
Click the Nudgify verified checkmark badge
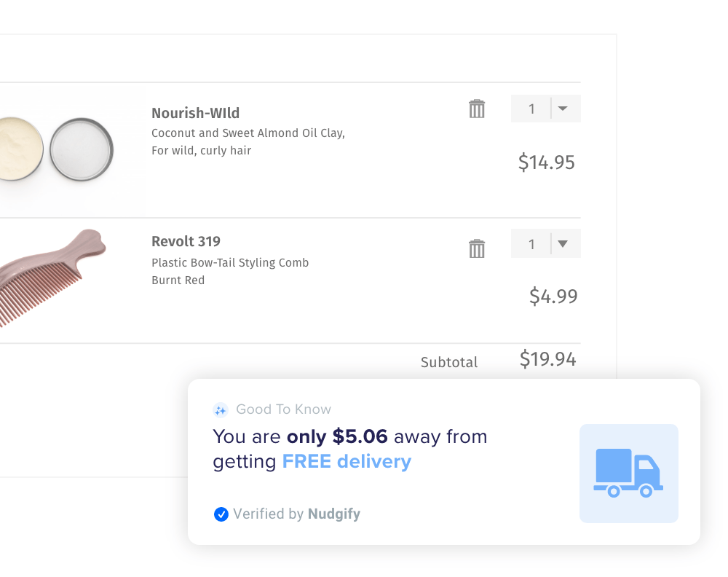pyautogui.click(x=221, y=514)
